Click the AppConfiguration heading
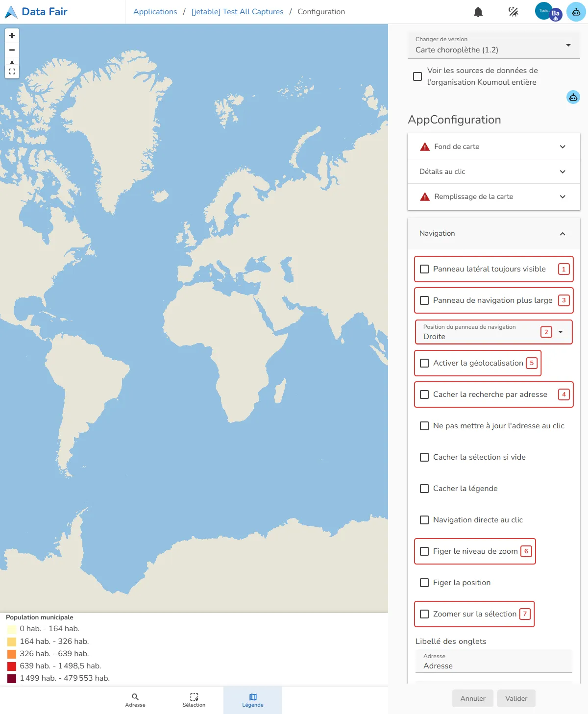 pyautogui.click(x=454, y=120)
